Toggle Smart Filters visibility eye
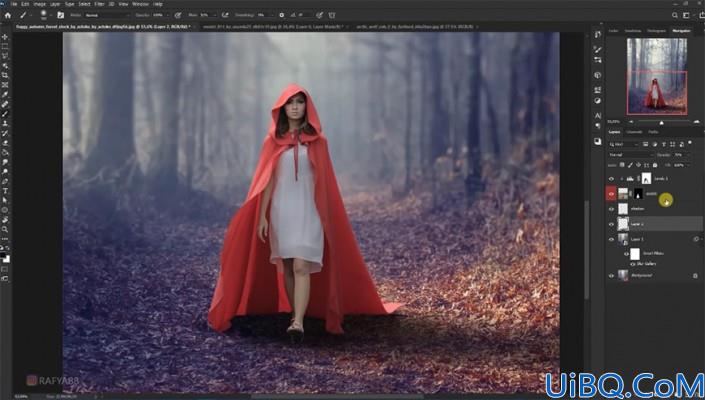 pos(626,254)
